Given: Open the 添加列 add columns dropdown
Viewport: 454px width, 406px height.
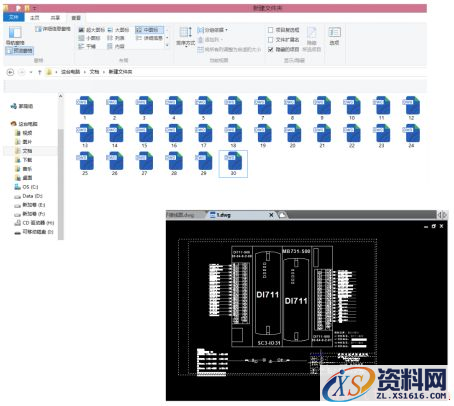Looking at the screenshot, I should click(210, 40).
